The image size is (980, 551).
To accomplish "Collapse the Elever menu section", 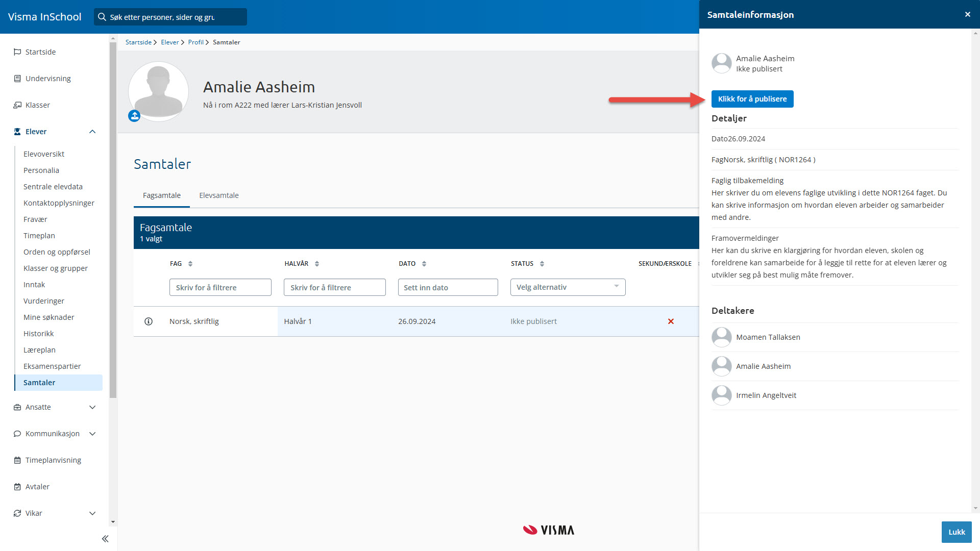I will tap(92, 132).
